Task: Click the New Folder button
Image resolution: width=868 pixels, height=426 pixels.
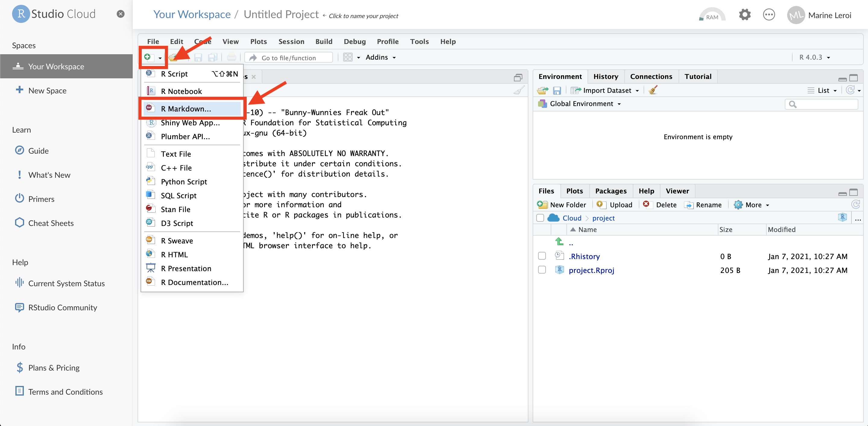Action: [x=561, y=205]
